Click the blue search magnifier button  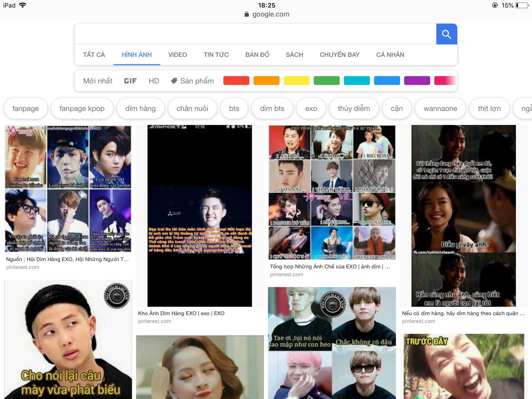[x=446, y=34]
